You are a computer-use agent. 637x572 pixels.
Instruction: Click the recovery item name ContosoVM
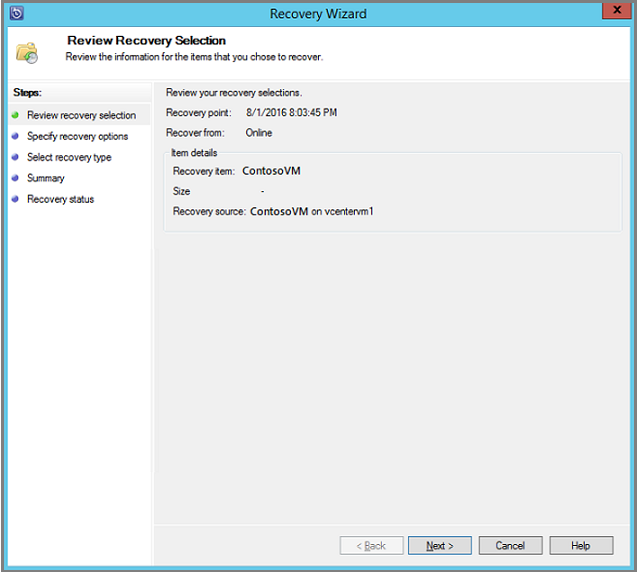pos(271,171)
